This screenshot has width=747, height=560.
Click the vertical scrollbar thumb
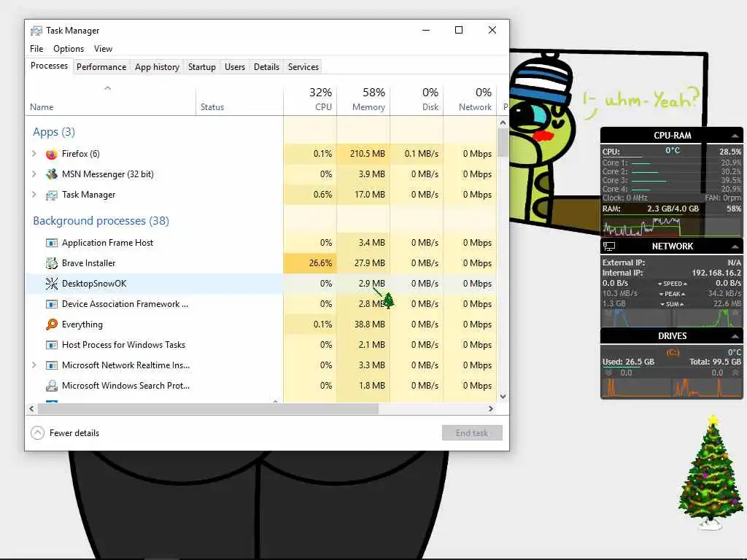[x=503, y=142]
